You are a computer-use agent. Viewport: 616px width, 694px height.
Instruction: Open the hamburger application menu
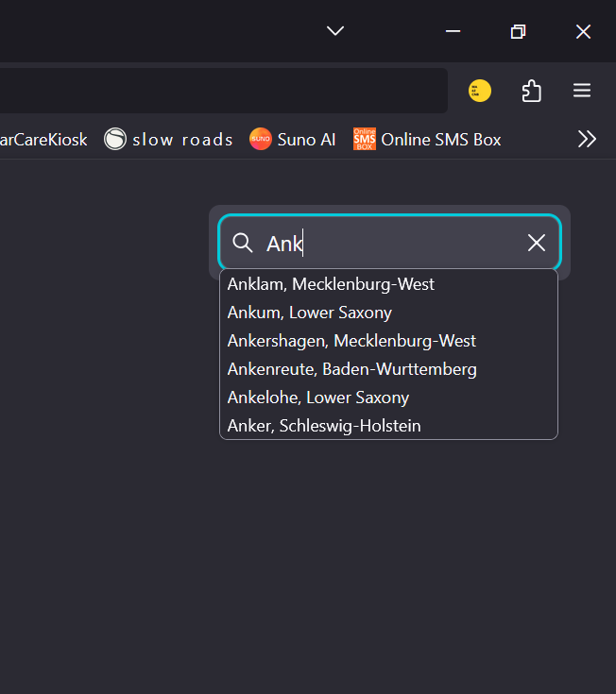click(x=582, y=91)
